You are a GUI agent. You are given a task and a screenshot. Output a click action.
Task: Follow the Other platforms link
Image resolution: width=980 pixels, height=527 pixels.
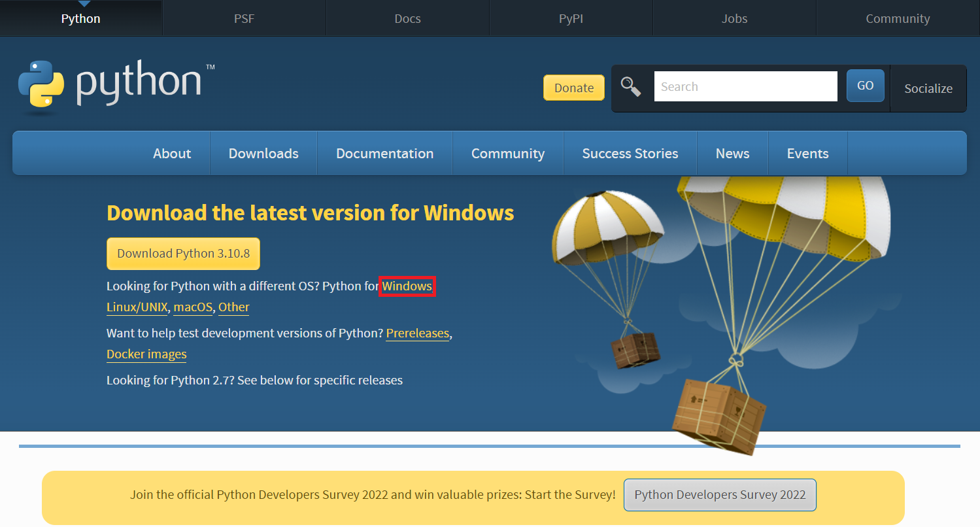[234, 307]
